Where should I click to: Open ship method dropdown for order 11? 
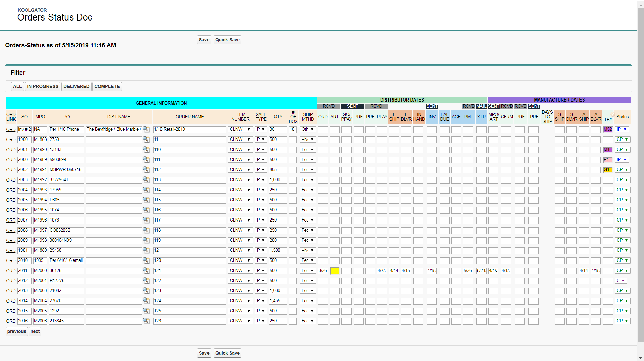[x=308, y=139]
